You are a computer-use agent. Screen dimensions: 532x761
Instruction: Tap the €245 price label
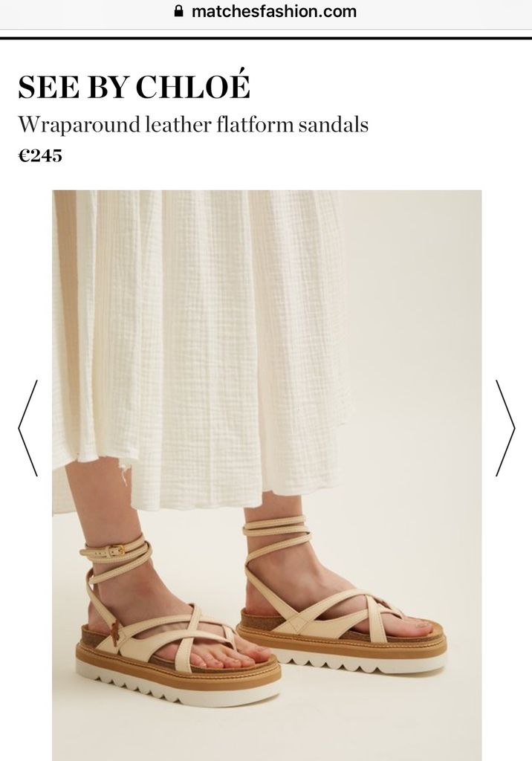(40, 155)
